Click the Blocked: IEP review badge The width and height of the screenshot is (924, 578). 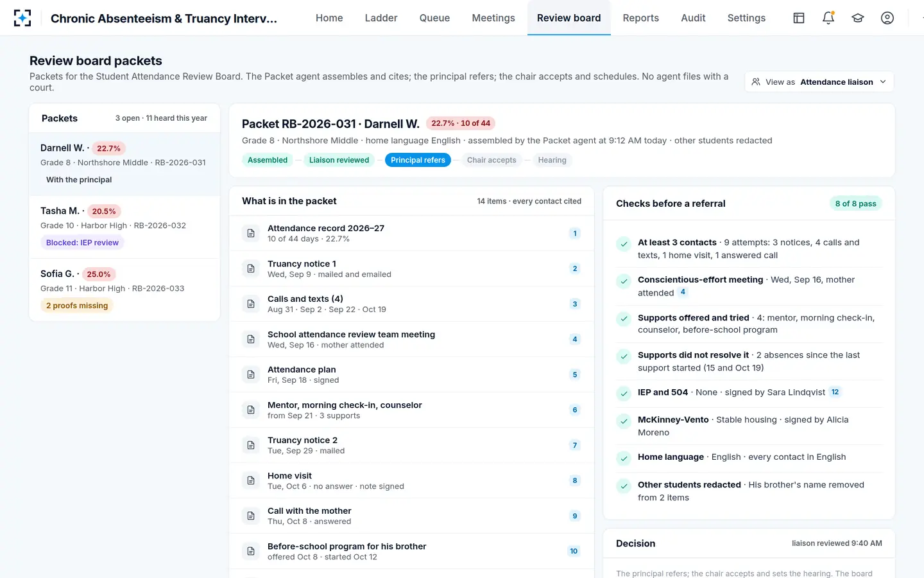coord(82,243)
